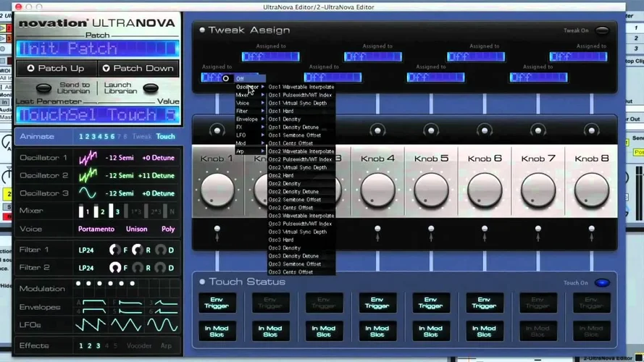Toggle the Send to Librarian button
This screenshot has width=644, height=362.
tap(44, 88)
